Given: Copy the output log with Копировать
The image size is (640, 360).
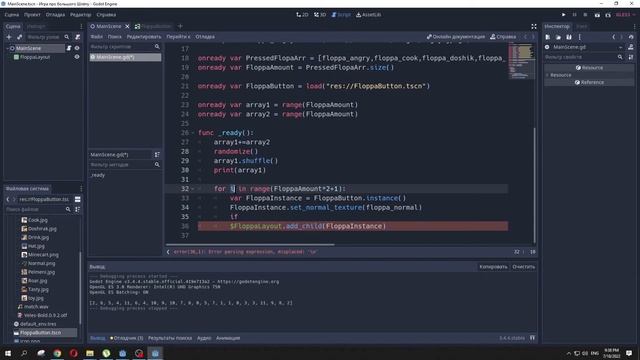Looking at the screenshot, I should (493, 267).
